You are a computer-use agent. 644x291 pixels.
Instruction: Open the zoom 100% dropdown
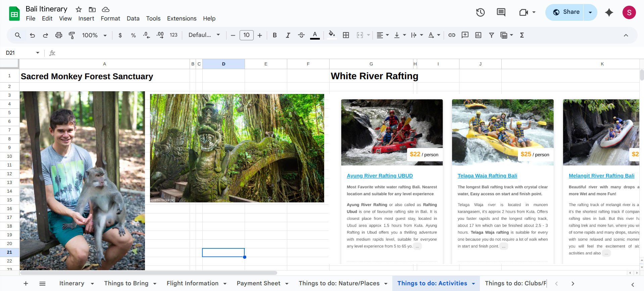pyautogui.click(x=94, y=35)
